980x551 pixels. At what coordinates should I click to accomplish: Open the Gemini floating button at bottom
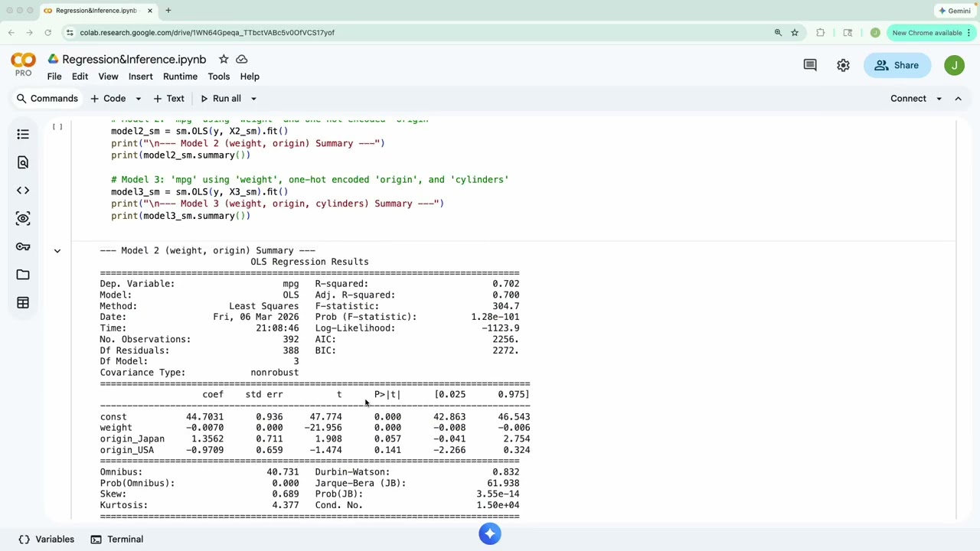(x=490, y=533)
